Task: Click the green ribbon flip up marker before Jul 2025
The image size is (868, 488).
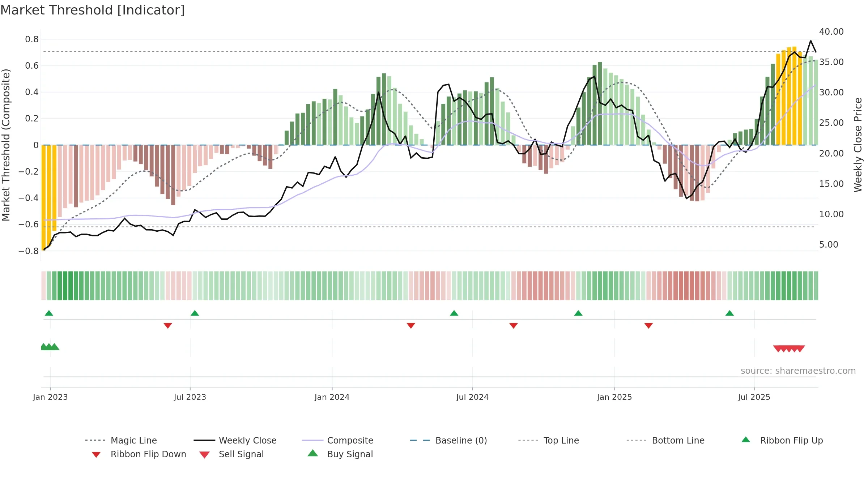Action: pyautogui.click(x=729, y=313)
